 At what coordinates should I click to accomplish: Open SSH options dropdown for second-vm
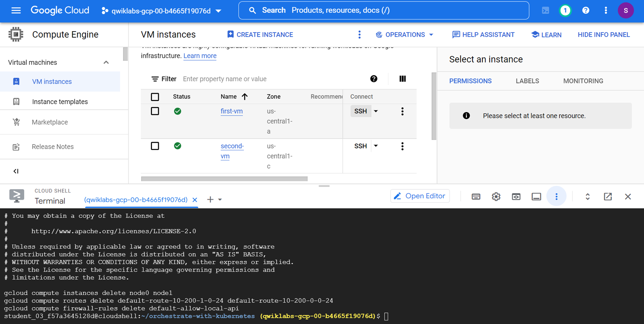[x=376, y=146]
